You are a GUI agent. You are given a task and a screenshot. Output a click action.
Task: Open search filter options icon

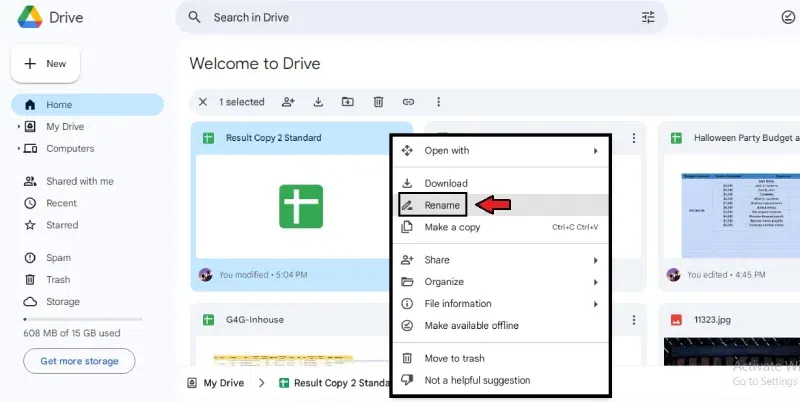click(648, 17)
